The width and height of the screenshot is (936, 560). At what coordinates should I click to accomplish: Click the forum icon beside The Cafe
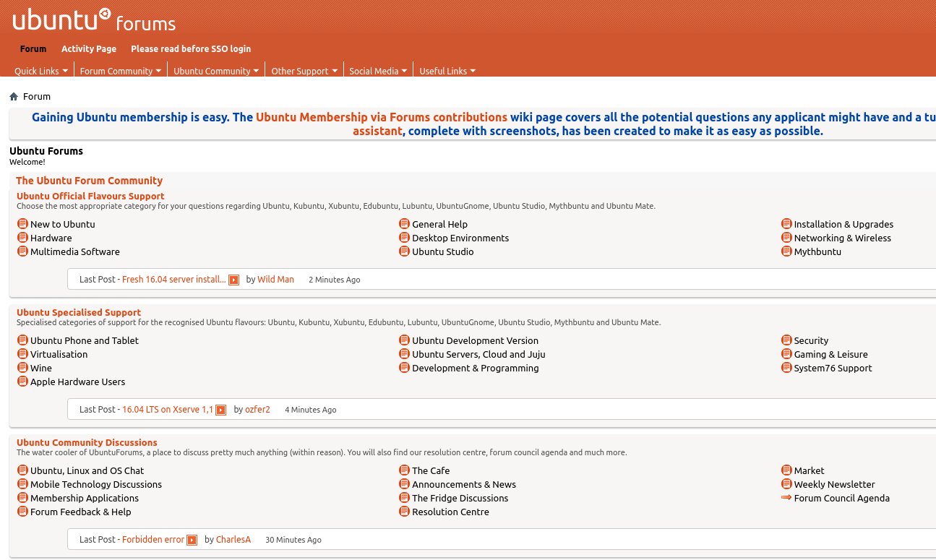[405, 470]
